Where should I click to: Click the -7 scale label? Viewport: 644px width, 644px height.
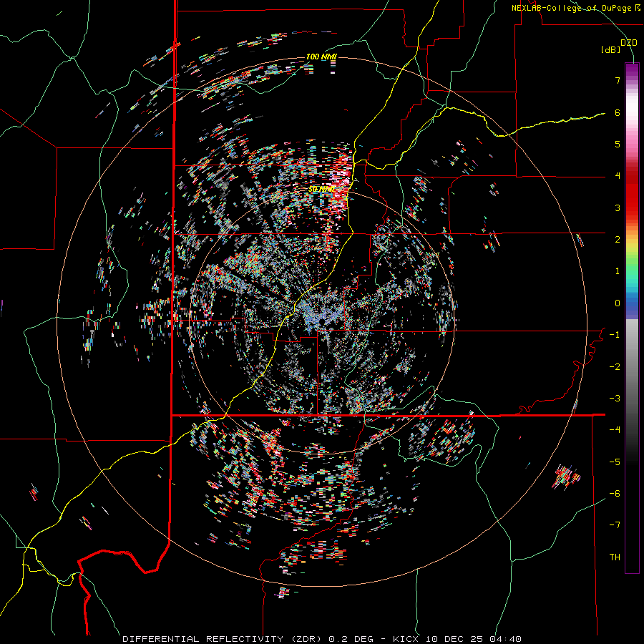[x=615, y=525]
